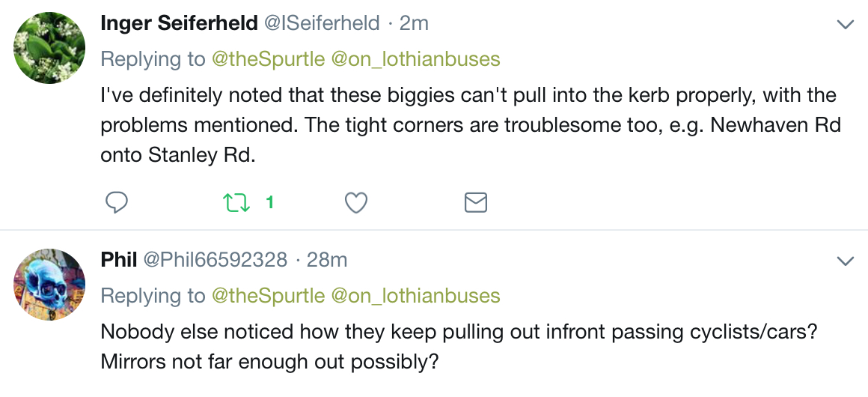Open @on_lothianbuses mention in Inger's reply
Viewport: 868px width, 397px height.
[x=416, y=58]
